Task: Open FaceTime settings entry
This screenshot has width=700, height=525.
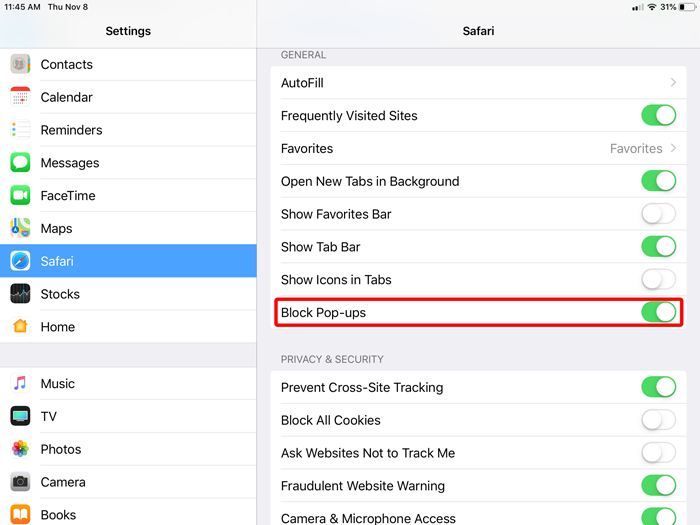Action: click(x=128, y=196)
